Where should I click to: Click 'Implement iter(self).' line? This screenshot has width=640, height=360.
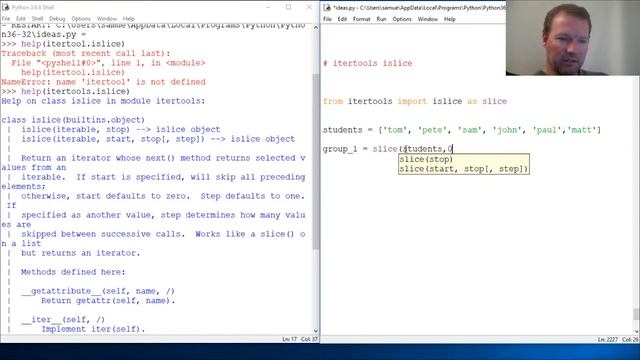93,329
